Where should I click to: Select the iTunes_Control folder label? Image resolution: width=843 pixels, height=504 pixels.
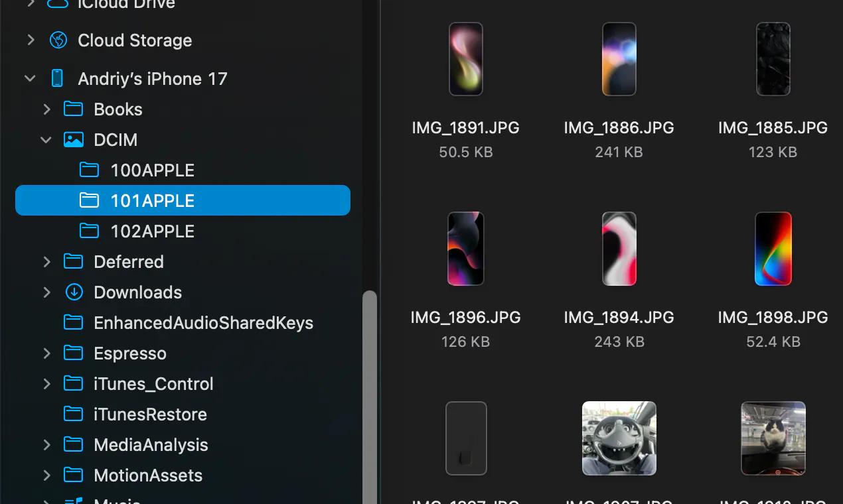pyautogui.click(x=154, y=384)
